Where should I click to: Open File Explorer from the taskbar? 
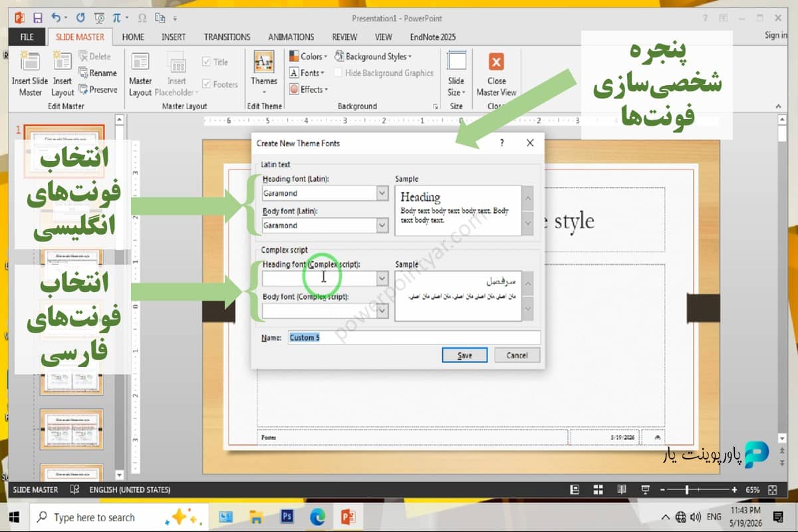pyautogui.click(x=257, y=517)
